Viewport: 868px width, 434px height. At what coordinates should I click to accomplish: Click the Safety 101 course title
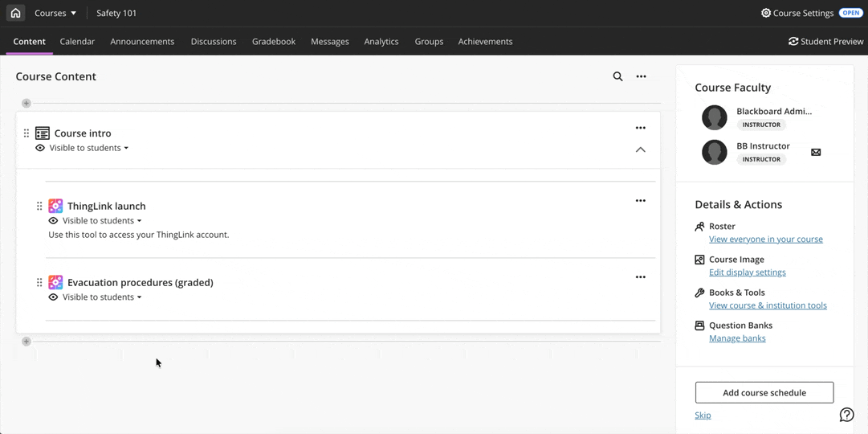point(116,13)
